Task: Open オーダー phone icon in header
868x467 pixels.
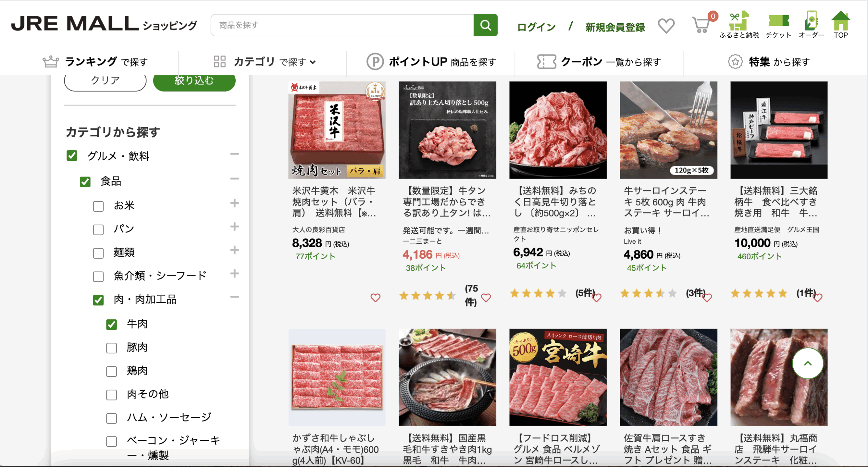Action: click(811, 25)
